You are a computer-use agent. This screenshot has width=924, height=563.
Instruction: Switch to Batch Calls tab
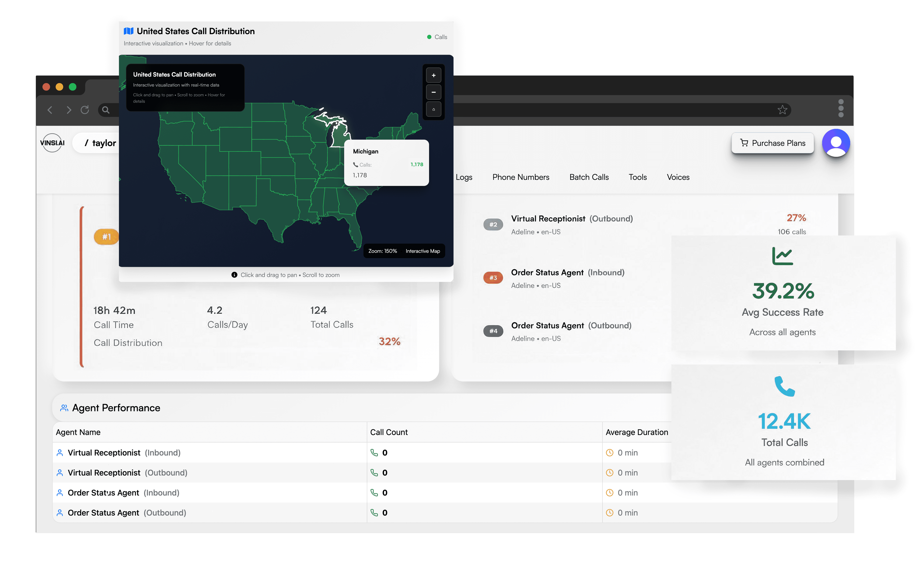(x=589, y=177)
